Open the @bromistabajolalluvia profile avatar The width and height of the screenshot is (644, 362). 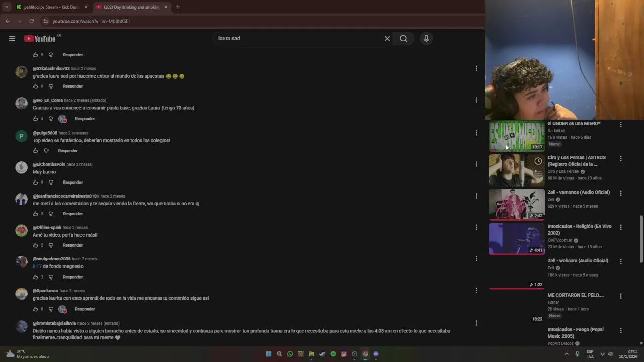coord(21,326)
